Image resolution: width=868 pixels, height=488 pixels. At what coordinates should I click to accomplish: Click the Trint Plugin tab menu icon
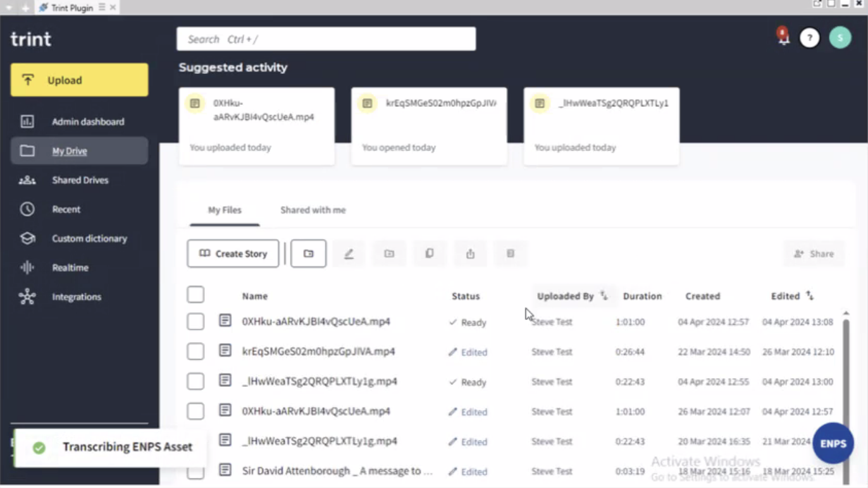[102, 8]
